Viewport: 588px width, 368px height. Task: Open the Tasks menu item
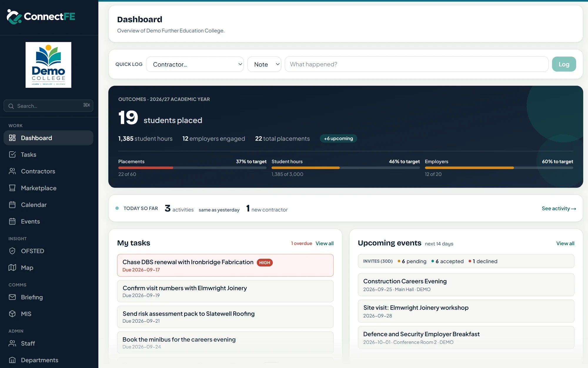49,155
